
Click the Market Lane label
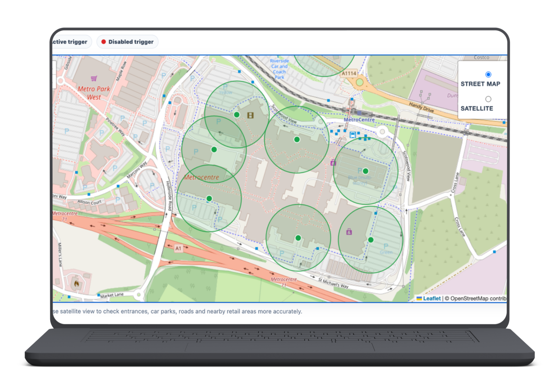point(112,295)
